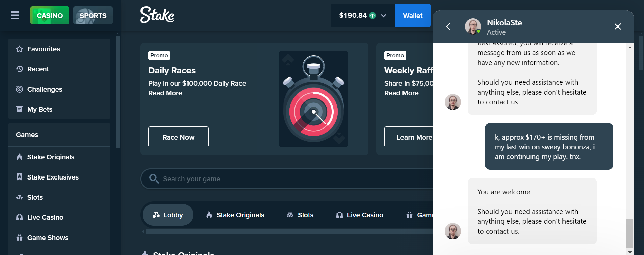The image size is (644, 255).
Task: Click the Favourites star icon
Action: pos(19,49)
